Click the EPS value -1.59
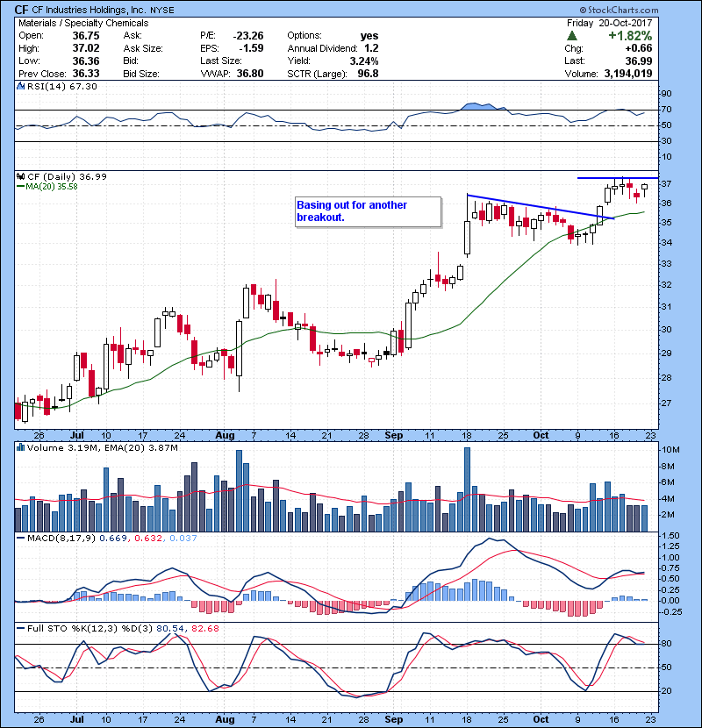702x728 pixels. (x=251, y=48)
